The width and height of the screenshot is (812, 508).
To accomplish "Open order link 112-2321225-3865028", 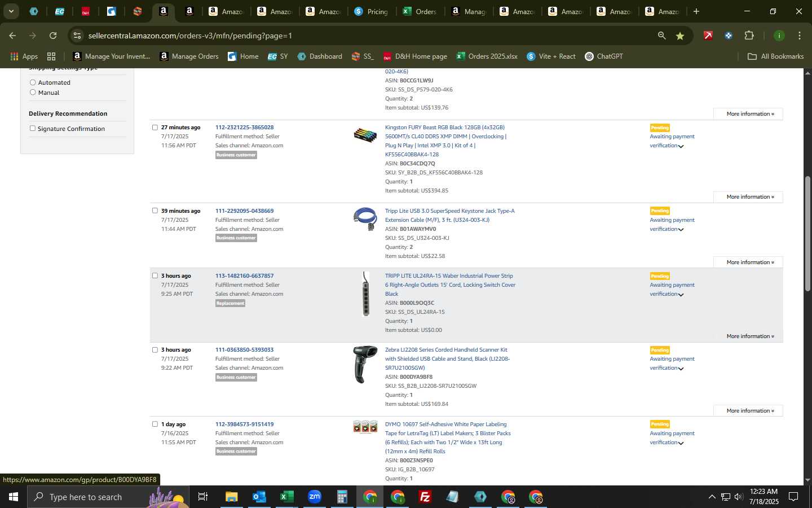I will [244, 128].
